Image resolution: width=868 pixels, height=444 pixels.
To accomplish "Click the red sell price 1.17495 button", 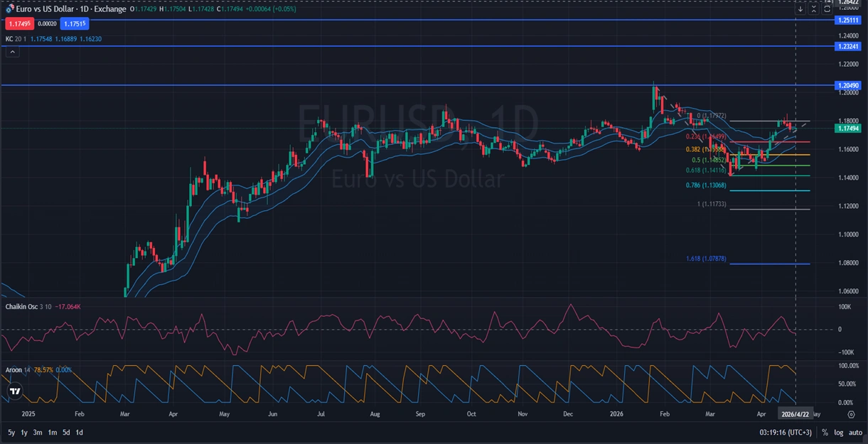I will click(16, 23).
